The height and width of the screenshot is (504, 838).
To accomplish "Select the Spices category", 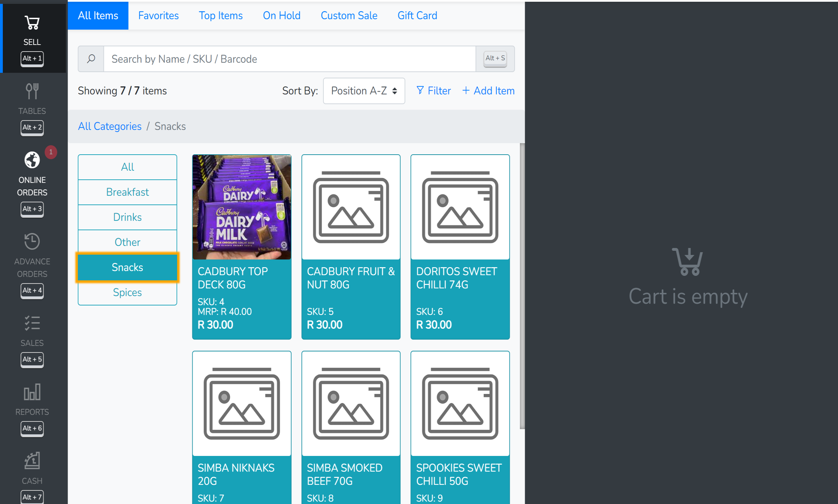I will point(128,293).
